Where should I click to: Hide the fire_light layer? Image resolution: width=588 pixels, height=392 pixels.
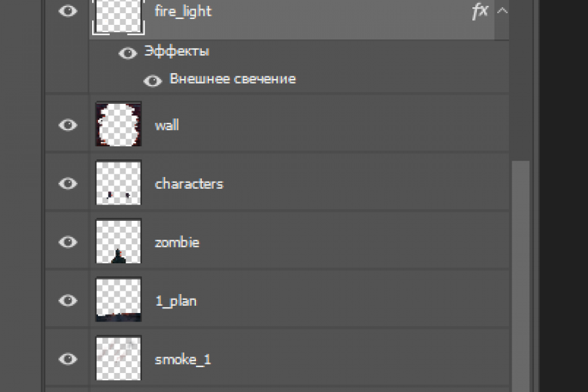[x=68, y=11]
